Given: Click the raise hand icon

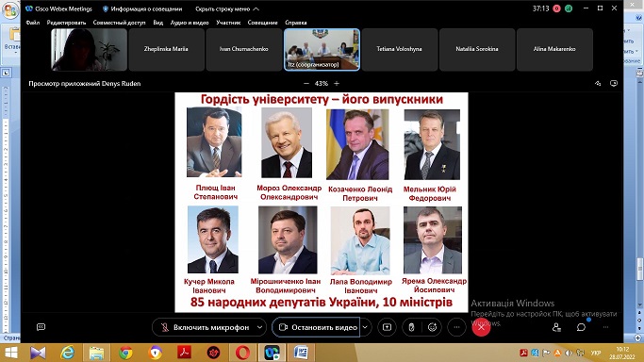Looking at the screenshot, I should point(411,327).
